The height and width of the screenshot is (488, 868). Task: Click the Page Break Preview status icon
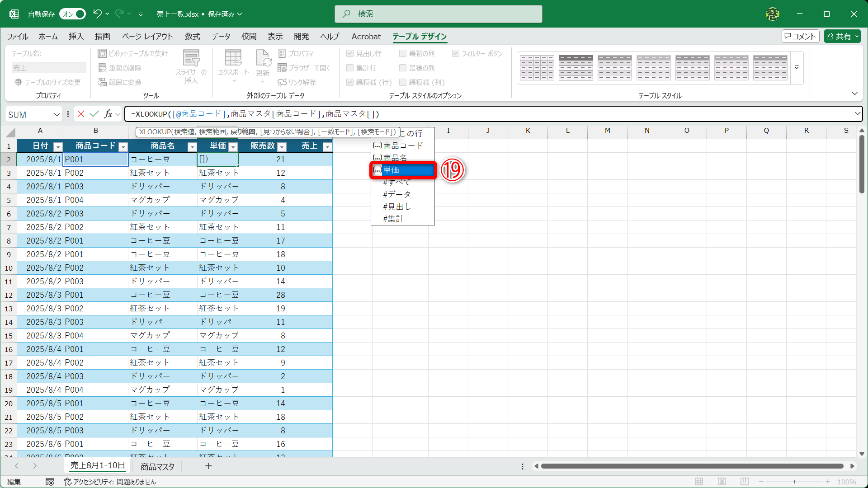745,482
